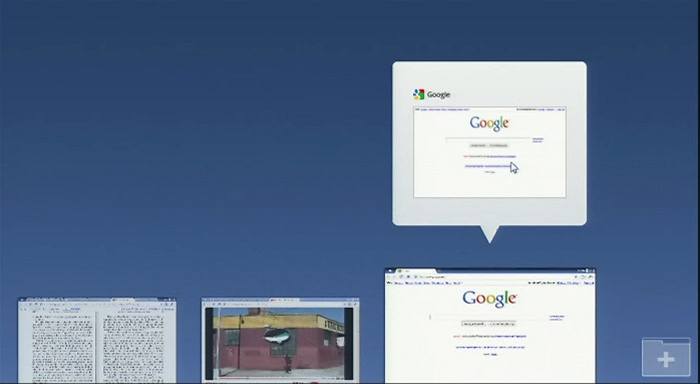Click the Google title text in the popup
Viewport: 700px width, 384px height.
click(438, 95)
